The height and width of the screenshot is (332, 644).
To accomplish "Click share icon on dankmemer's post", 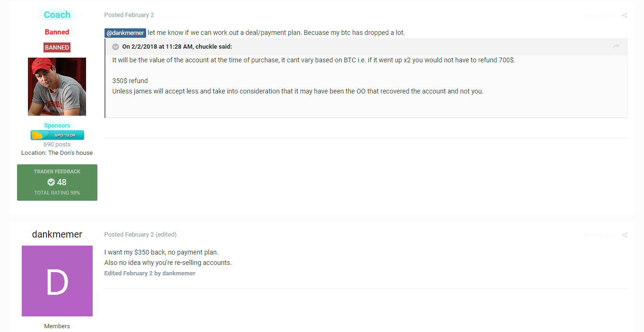I will [x=625, y=235].
